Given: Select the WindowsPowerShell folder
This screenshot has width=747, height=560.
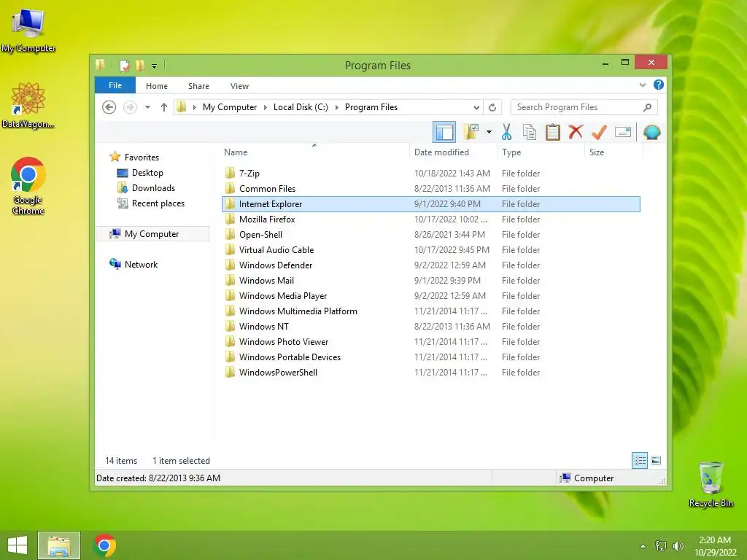Looking at the screenshot, I should [x=430, y=373].
